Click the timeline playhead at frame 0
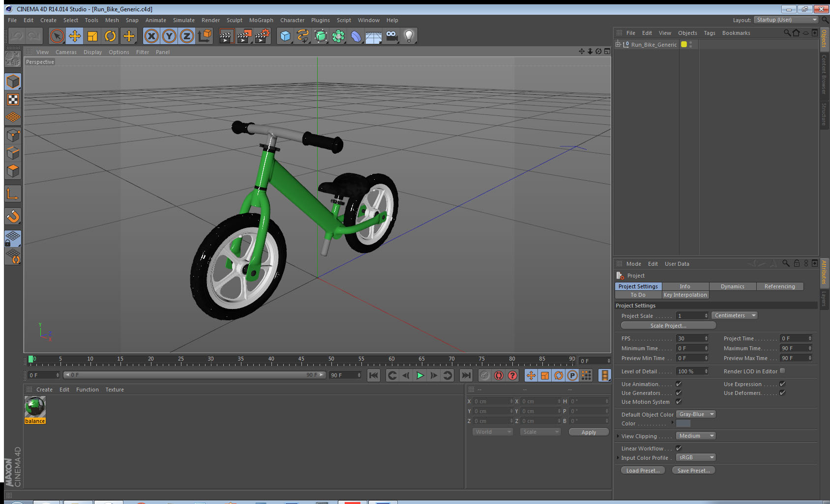 pos(31,359)
